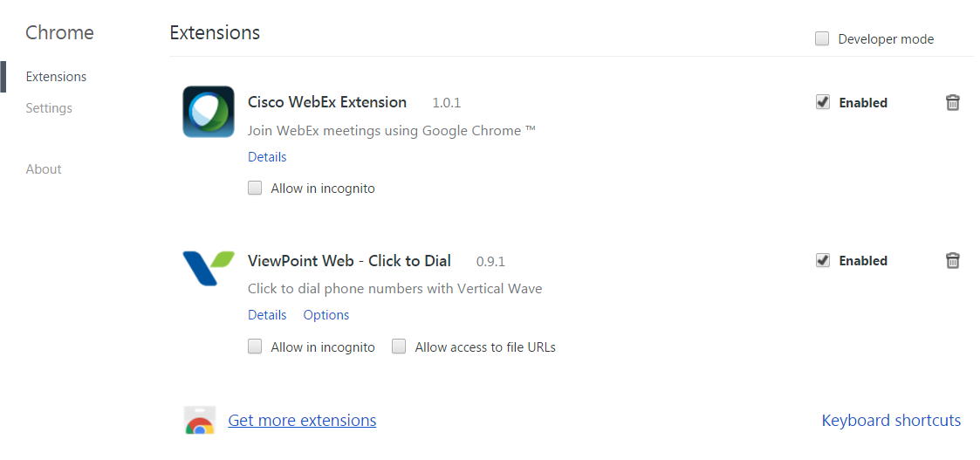This screenshot has width=980, height=460.
Task: Open Details for Cisco WebEx Extension
Action: click(267, 157)
